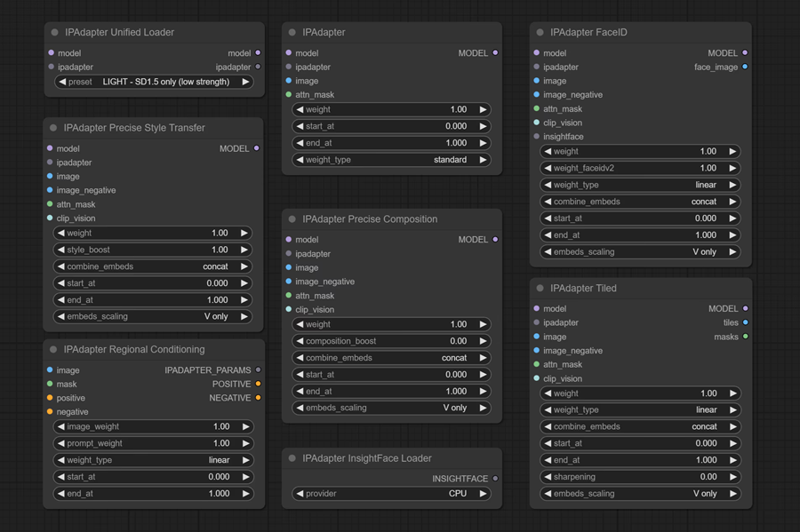
Task: Click the model output socket on the Unified Loader
Action: point(258,52)
